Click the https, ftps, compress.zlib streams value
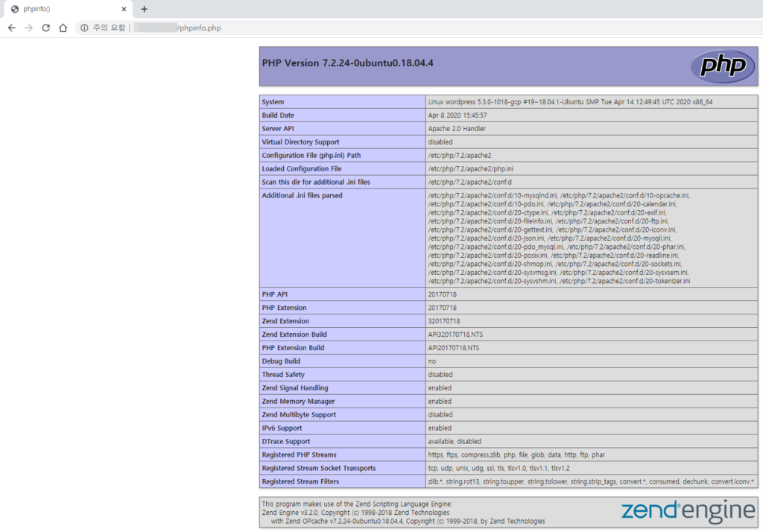Image resolution: width=763 pixels, height=532 pixels. click(x=516, y=455)
